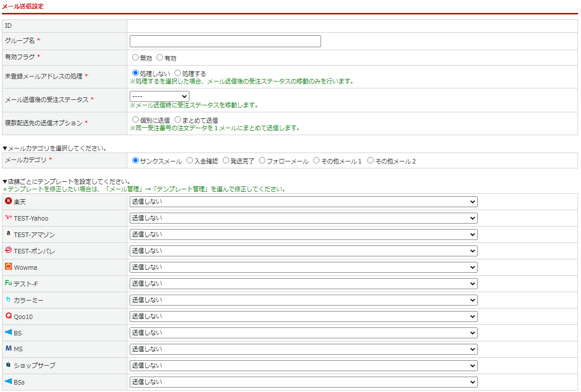Click the Wowma store icon

pyautogui.click(x=8, y=267)
